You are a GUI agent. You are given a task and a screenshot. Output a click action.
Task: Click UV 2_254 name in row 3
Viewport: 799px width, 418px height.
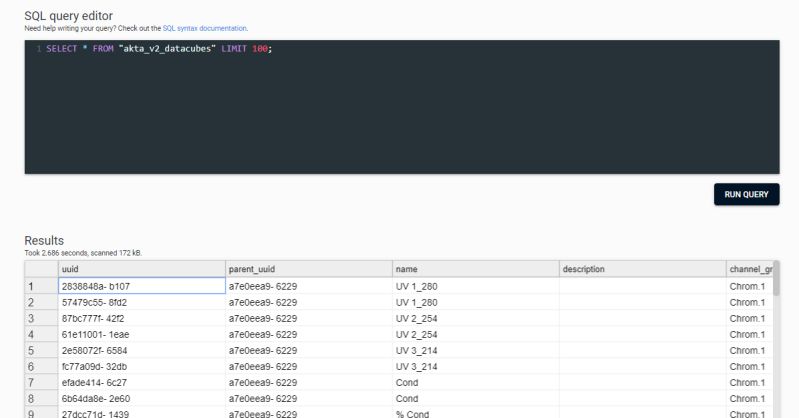(476, 318)
